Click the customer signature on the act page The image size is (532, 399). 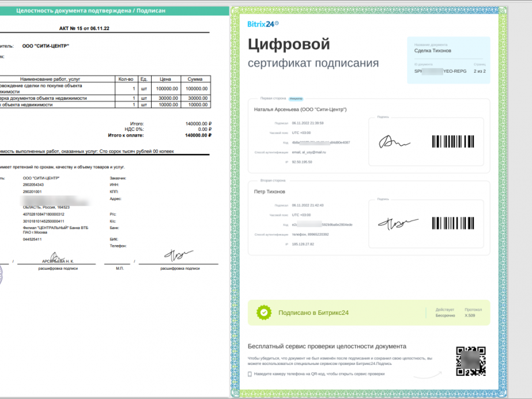(x=179, y=255)
